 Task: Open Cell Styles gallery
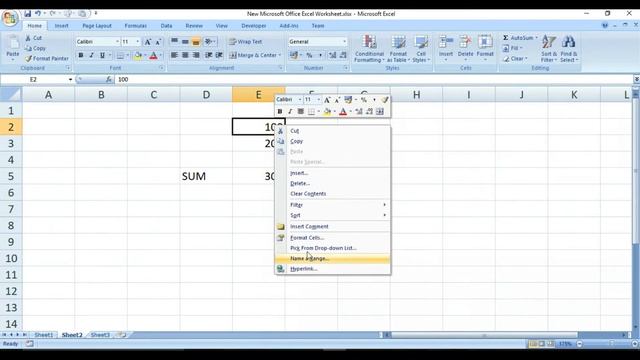point(421,49)
